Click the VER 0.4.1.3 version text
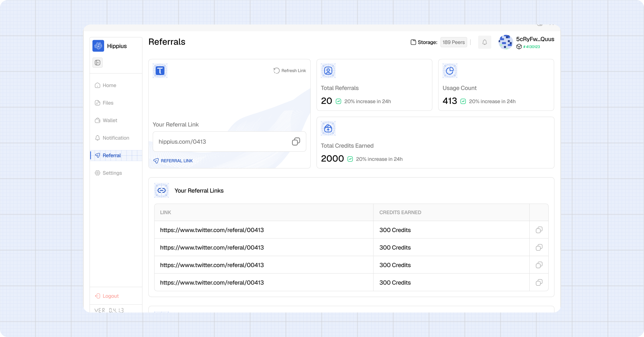644x337 pixels. [x=109, y=310]
